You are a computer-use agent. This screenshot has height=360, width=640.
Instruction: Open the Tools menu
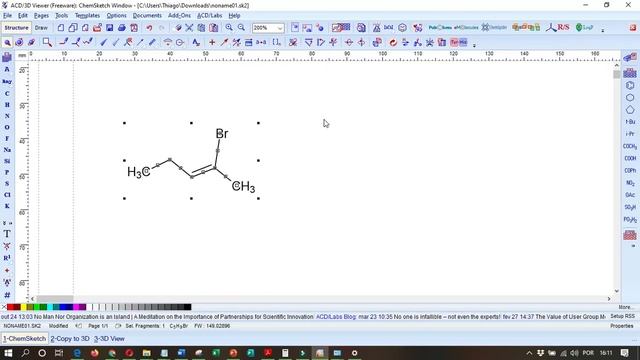point(62,16)
